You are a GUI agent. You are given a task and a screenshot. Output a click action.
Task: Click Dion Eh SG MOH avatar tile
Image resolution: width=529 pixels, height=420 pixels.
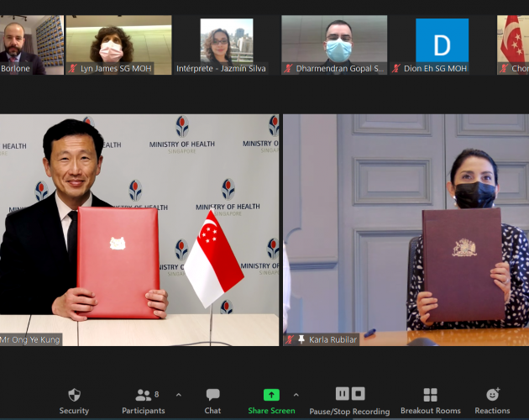click(x=442, y=40)
